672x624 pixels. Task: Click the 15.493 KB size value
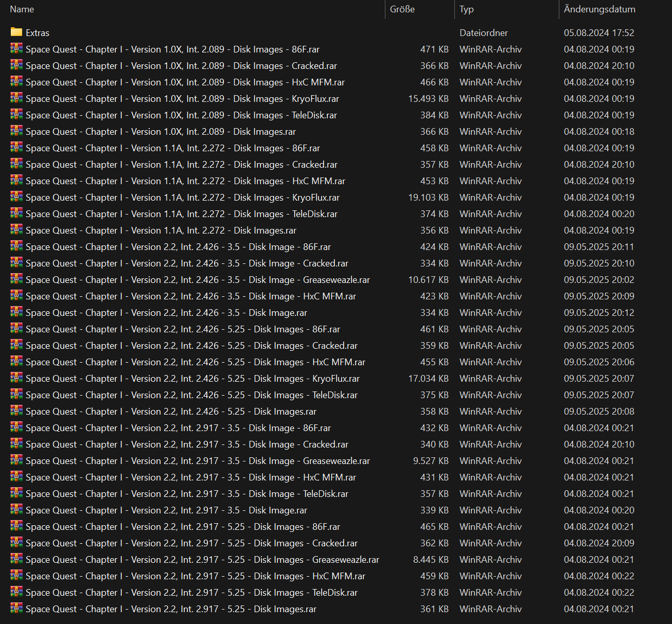(428, 99)
